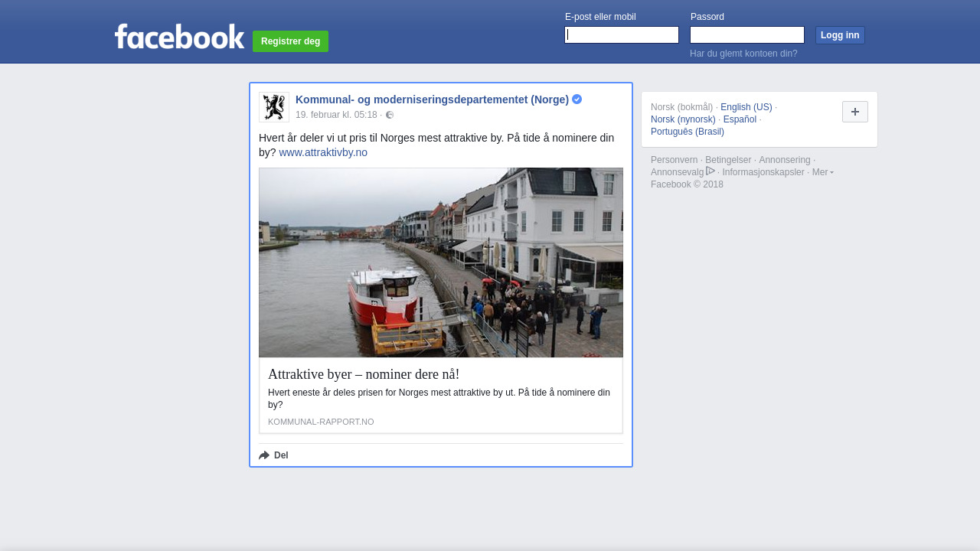The height and width of the screenshot is (551, 980).
Task: Click the plus button for more languages
Action: tap(855, 112)
